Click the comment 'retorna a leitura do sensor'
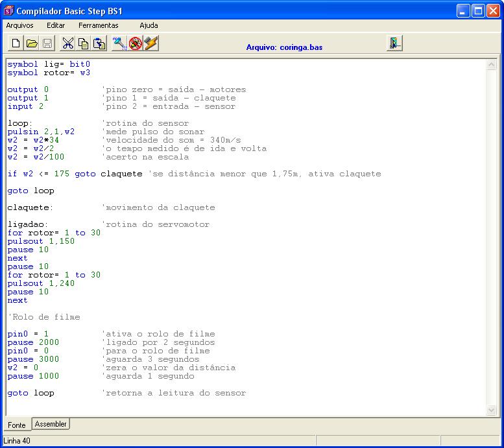504x448 pixels. pos(174,393)
